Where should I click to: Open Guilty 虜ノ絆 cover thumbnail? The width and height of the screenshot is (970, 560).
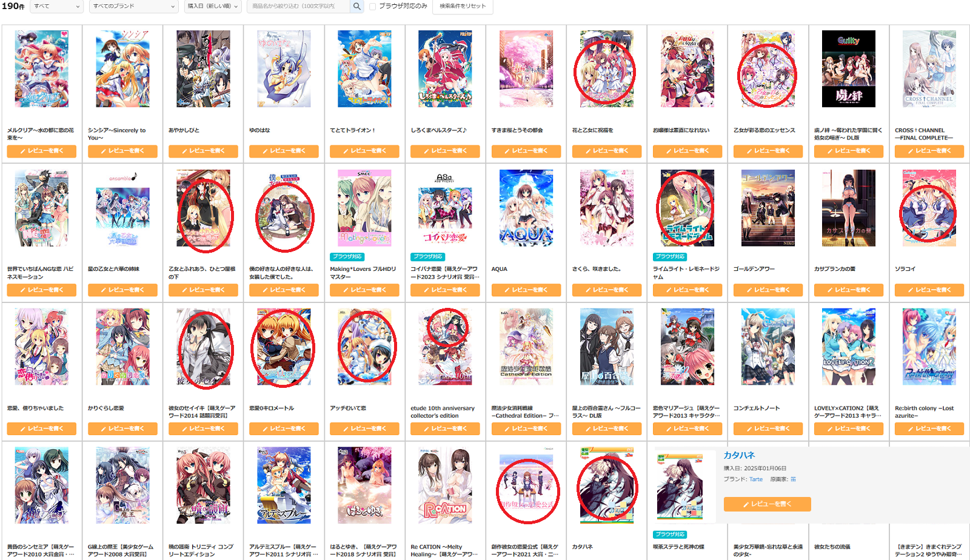(849, 69)
